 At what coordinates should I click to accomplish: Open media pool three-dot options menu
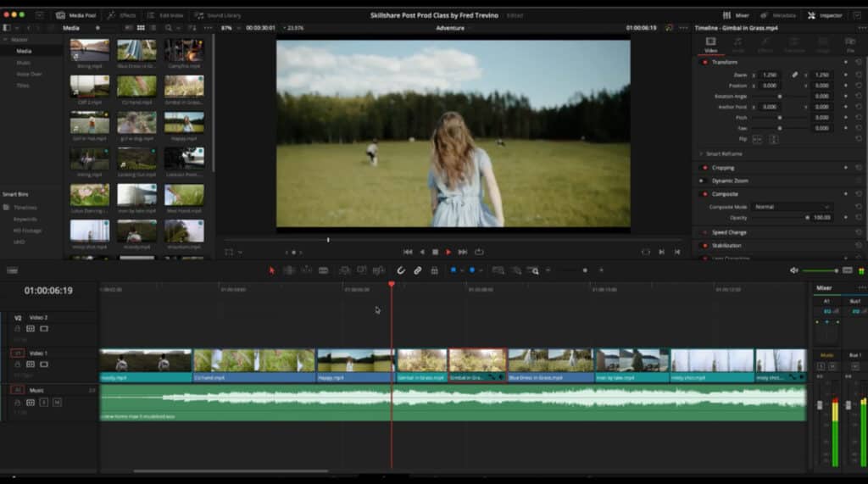click(209, 28)
